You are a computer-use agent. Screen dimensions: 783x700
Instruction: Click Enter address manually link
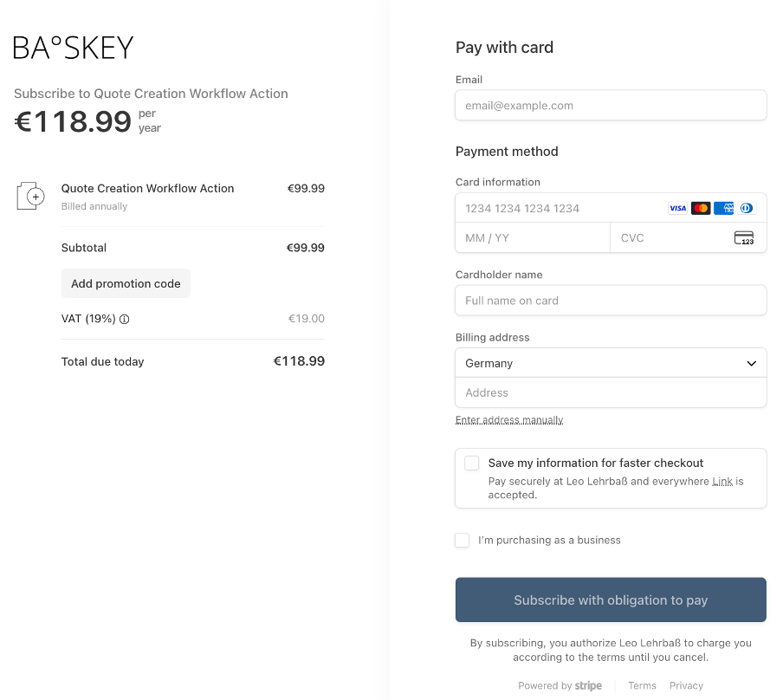509,420
